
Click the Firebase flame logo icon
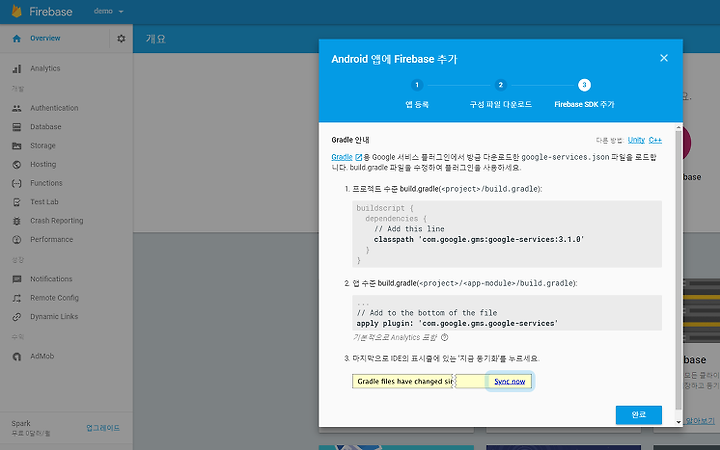(17, 11)
